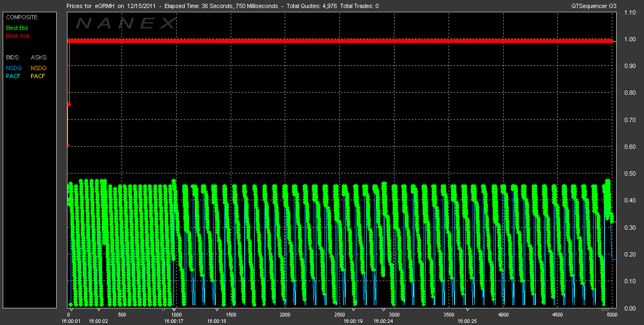This screenshot has width=644, height=325.
Task: Click the yellow PACF asks legend label
Action: (x=38, y=76)
